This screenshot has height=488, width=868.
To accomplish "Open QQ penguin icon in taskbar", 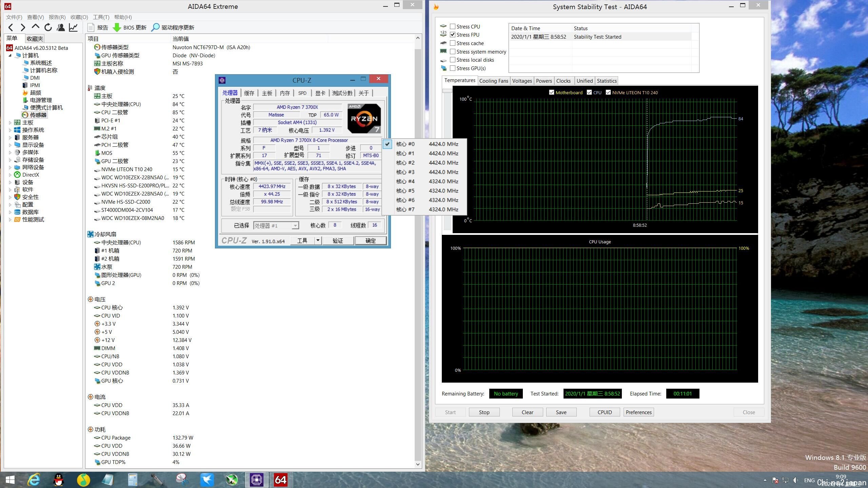I will (59, 480).
